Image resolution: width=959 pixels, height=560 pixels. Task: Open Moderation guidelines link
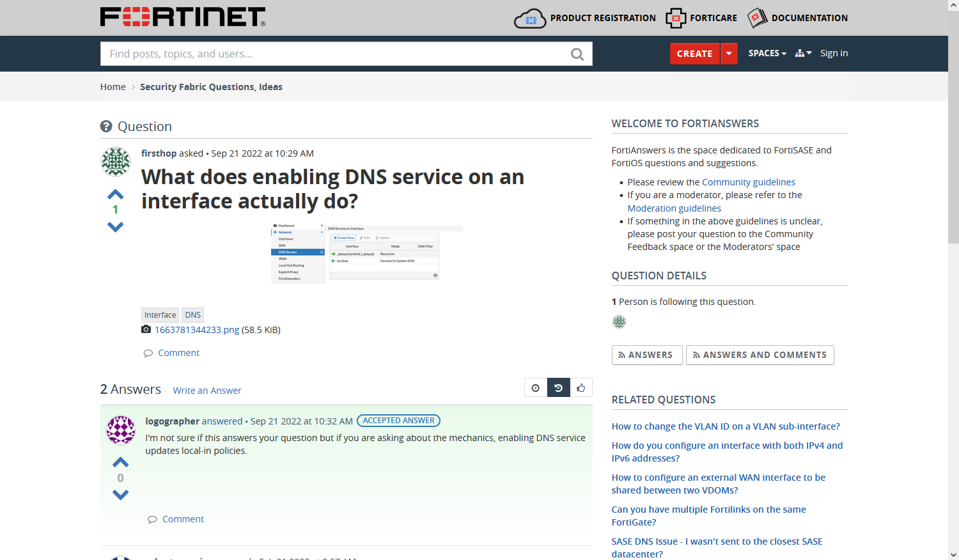point(674,208)
